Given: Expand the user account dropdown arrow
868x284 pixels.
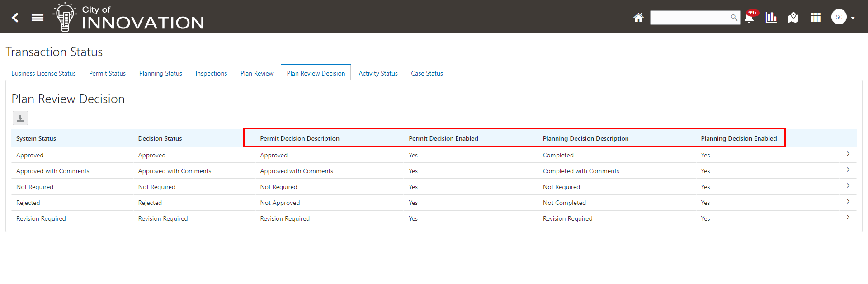Looking at the screenshot, I should click(x=853, y=18).
